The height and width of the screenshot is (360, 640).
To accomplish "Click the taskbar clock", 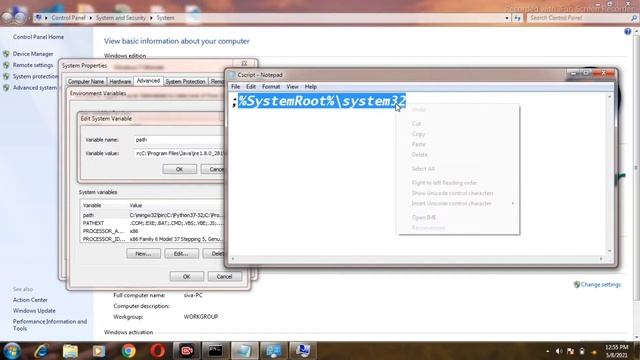I will tap(617, 351).
